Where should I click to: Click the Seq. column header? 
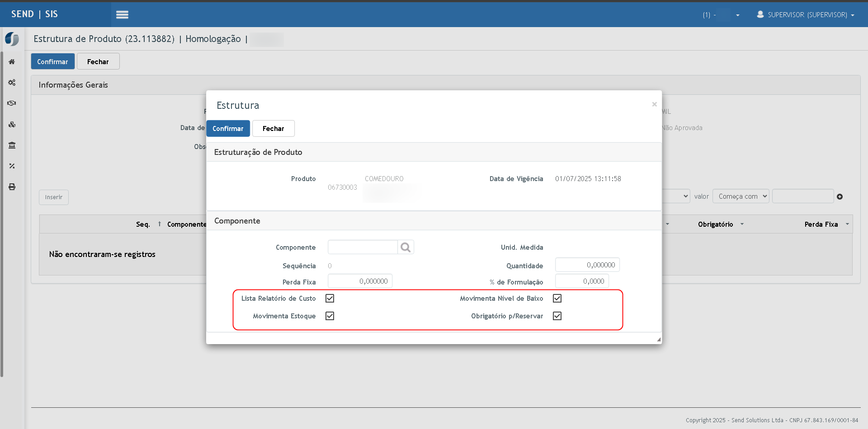click(x=143, y=224)
